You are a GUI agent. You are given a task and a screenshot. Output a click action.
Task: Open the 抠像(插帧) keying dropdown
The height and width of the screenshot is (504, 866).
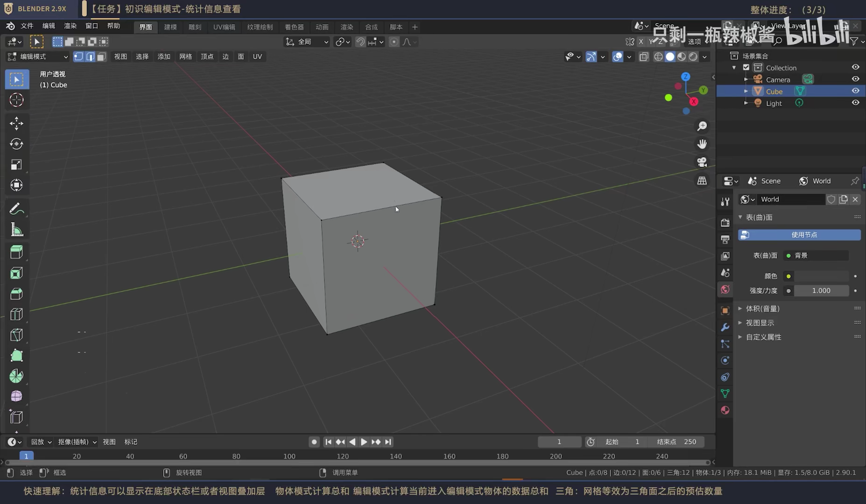77,442
